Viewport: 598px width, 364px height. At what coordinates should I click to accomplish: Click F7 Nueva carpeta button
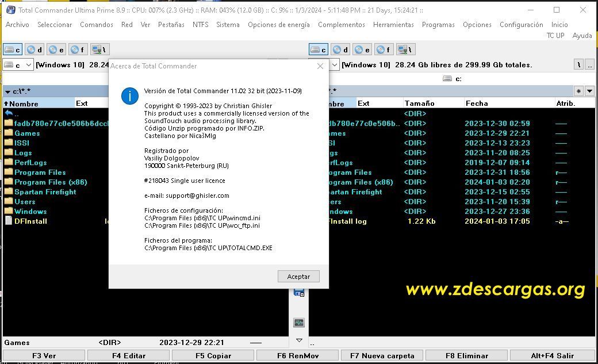point(382,355)
